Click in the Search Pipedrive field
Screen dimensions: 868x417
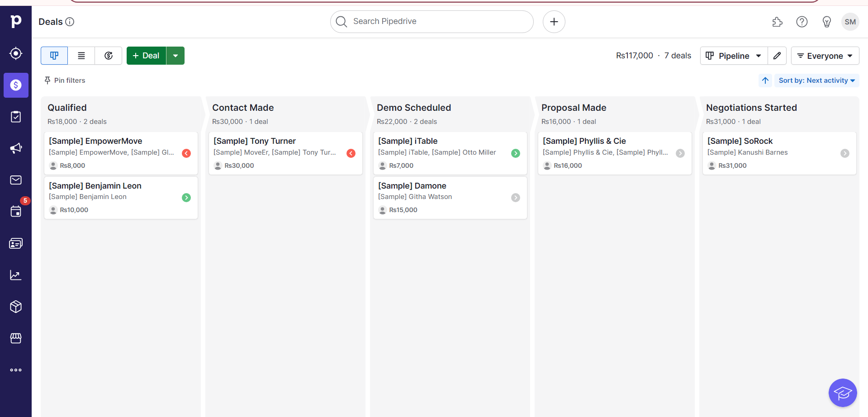tap(432, 22)
